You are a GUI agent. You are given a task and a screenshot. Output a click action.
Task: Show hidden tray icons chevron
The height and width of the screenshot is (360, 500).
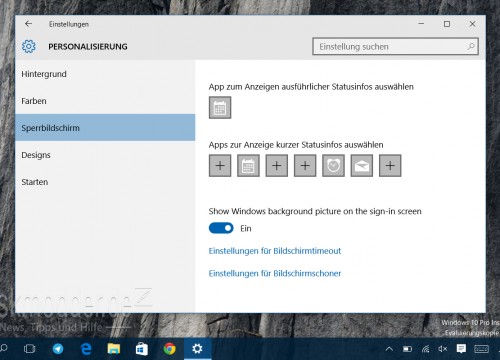389,349
